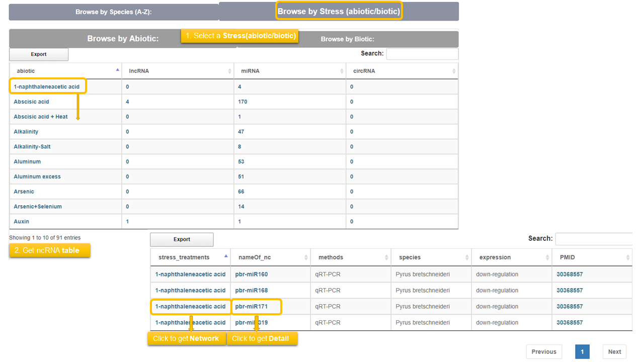Click the ncRNA table Search box
Viewport: 644px width, 362px height.
(594, 239)
